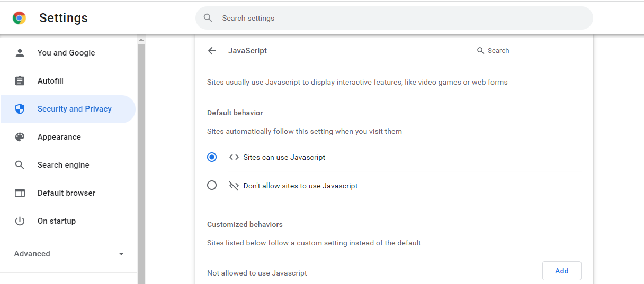Select Don't allow sites to use Javascript
The height and width of the screenshot is (284, 644).
coord(212,186)
